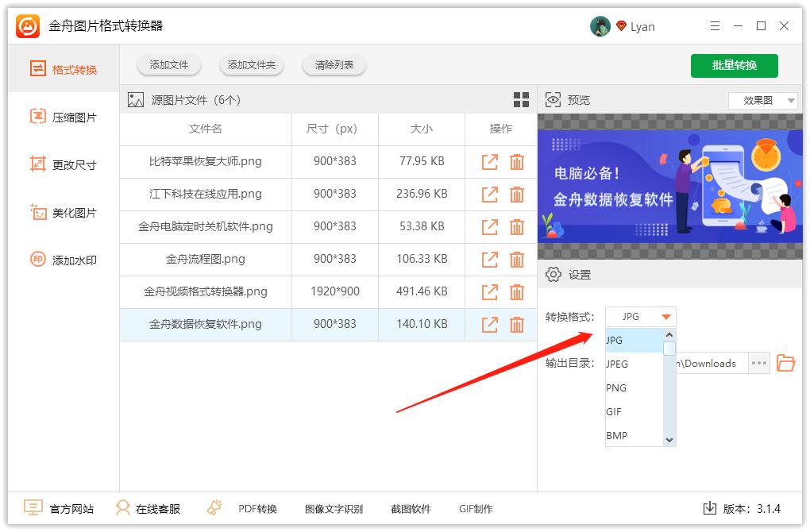Delete 金舟流程图.png from the list
The height and width of the screenshot is (532, 810).
517,260
